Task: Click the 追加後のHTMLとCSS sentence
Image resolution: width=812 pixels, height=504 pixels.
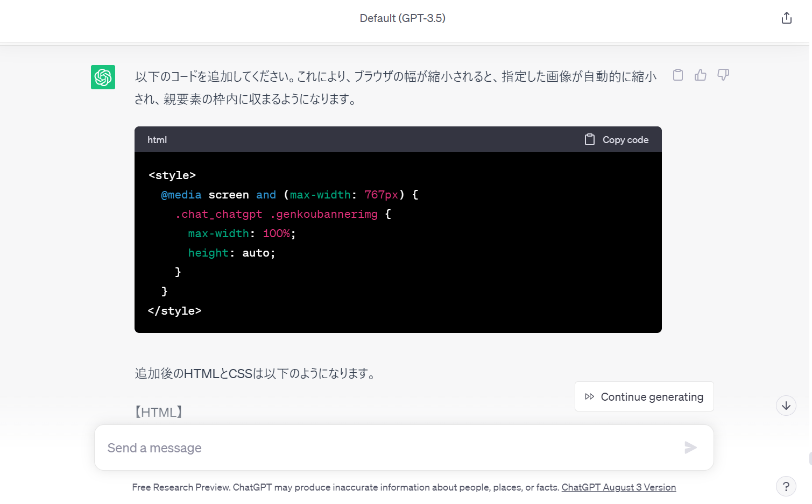Action: coord(256,373)
